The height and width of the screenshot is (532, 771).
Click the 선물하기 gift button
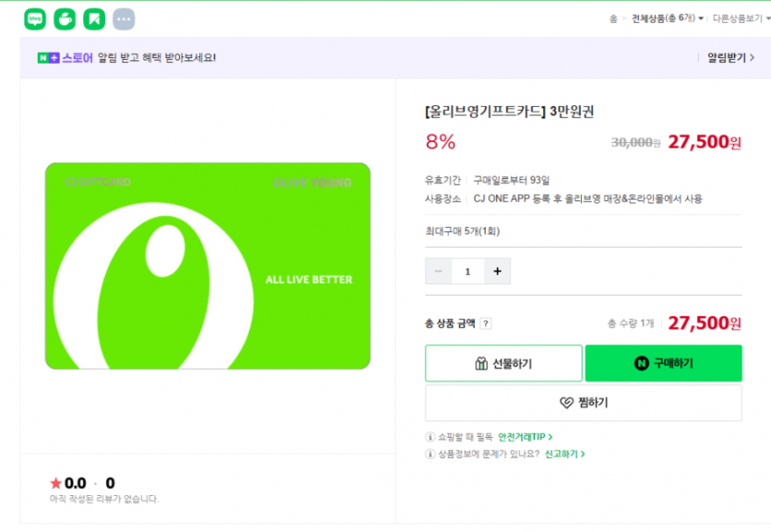pos(503,364)
